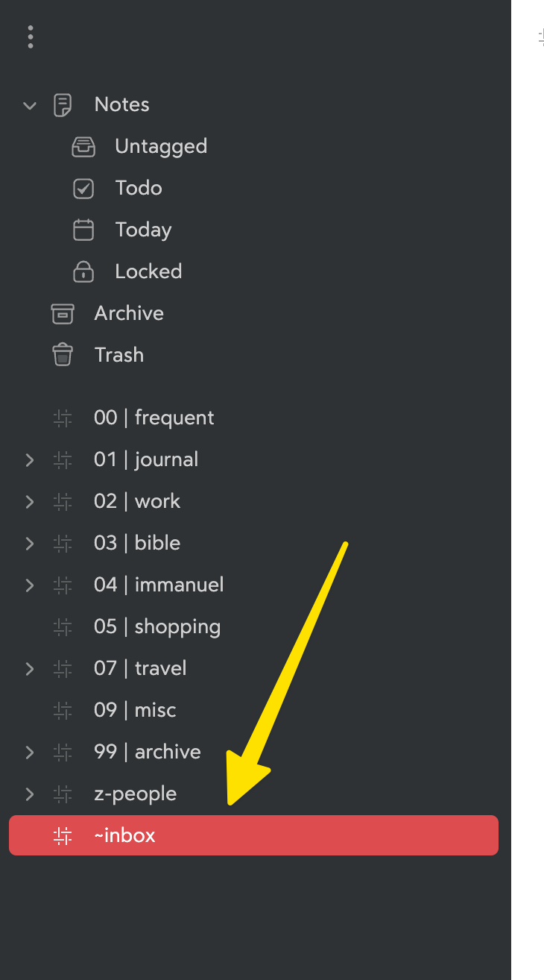Image resolution: width=544 pixels, height=980 pixels.
Task: Open the three-dot sidebar menu
Action: click(30, 37)
